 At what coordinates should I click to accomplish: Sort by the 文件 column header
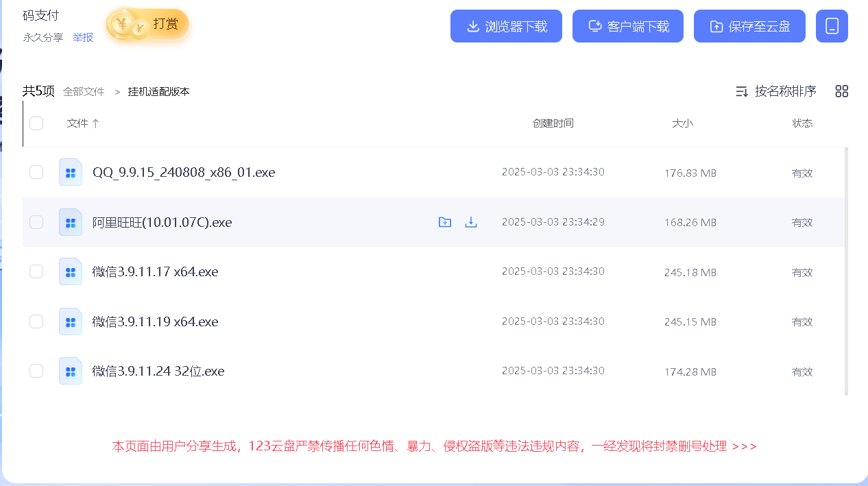click(x=83, y=123)
